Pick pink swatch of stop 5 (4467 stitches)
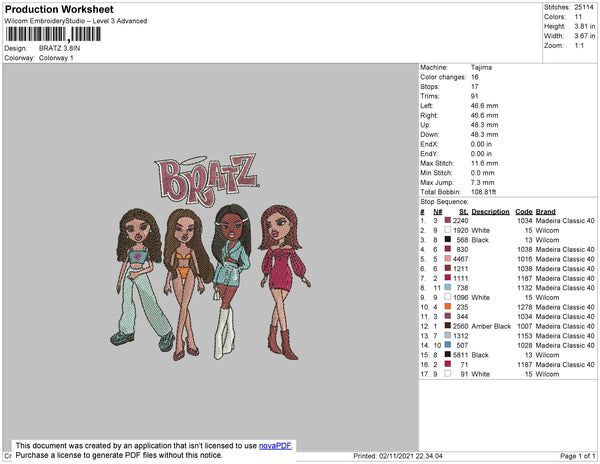This screenshot has height=464, width=600. (448, 259)
